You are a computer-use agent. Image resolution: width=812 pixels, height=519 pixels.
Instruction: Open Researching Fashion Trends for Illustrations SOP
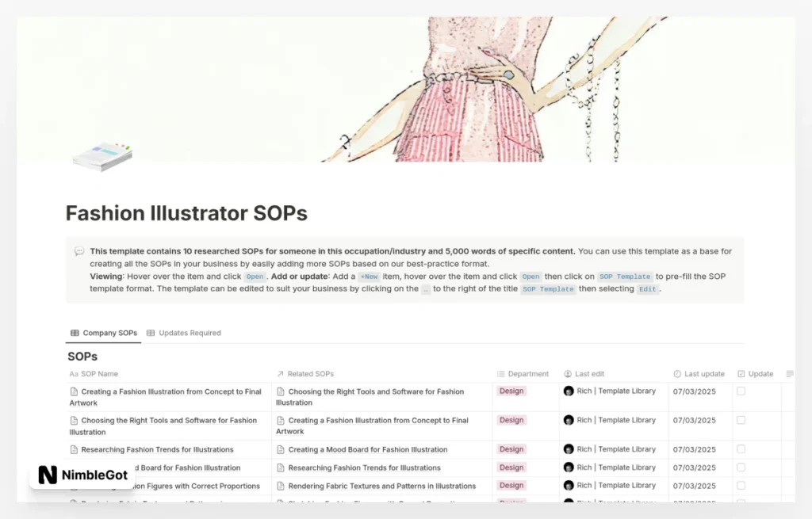coord(158,449)
